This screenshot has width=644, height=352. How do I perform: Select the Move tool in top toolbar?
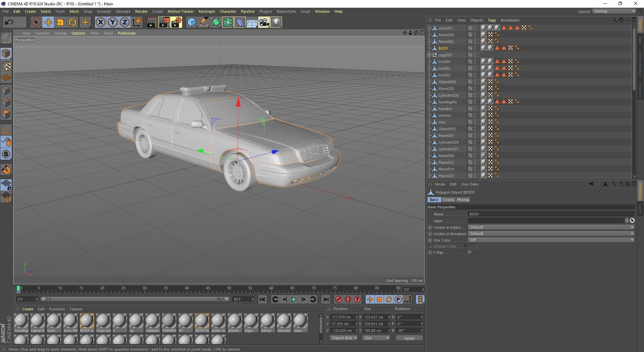(48, 22)
